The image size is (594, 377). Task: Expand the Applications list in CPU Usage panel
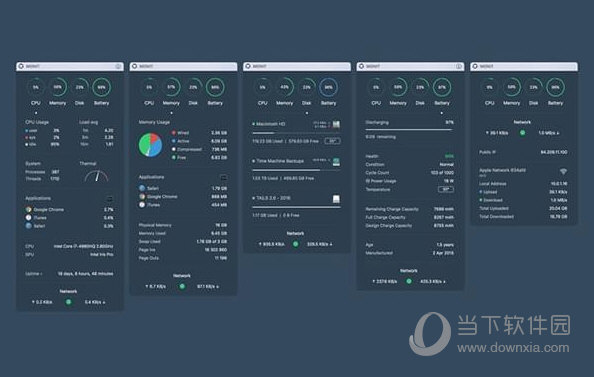(109, 199)
